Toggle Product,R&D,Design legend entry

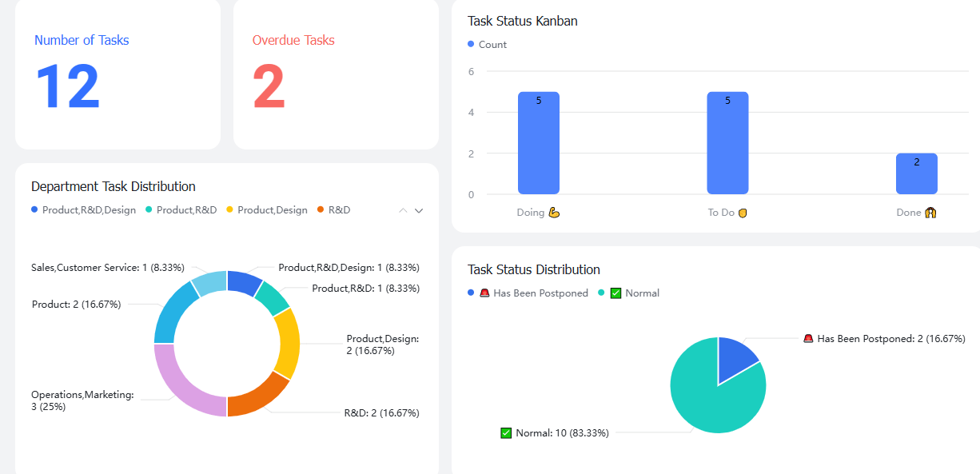pos(83,210)
